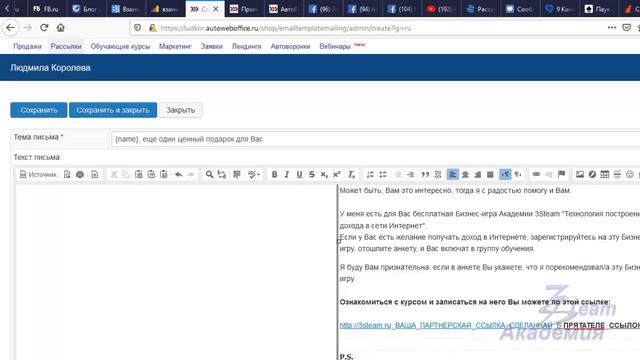640x360 pixels.
Task: Click the Copy icon in editor toolbar
Action: [x=126, y=175]
